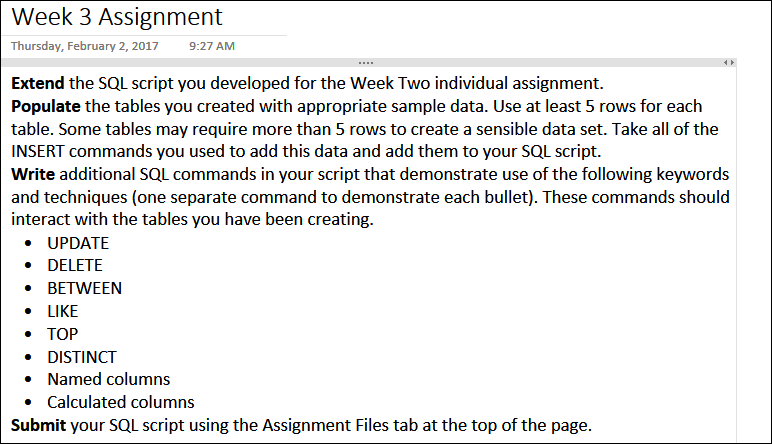
Task: Click the bullet next to Named columns
Action: tap(31, 380)
